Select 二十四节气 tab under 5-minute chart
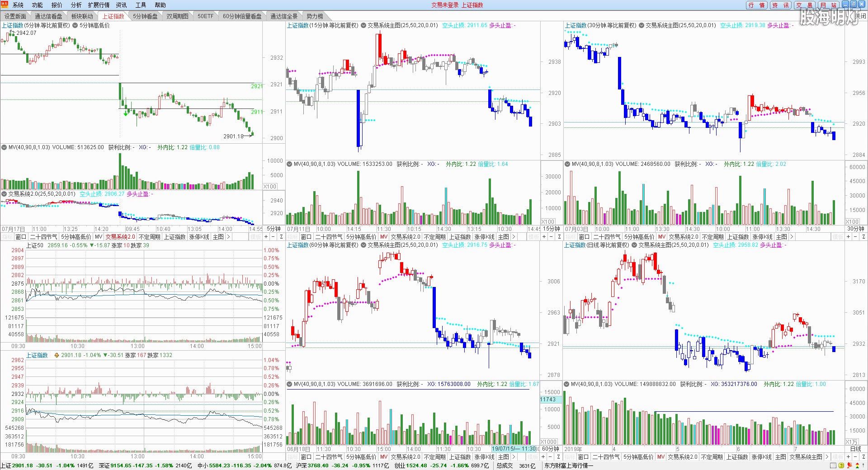 click(44, 237)
